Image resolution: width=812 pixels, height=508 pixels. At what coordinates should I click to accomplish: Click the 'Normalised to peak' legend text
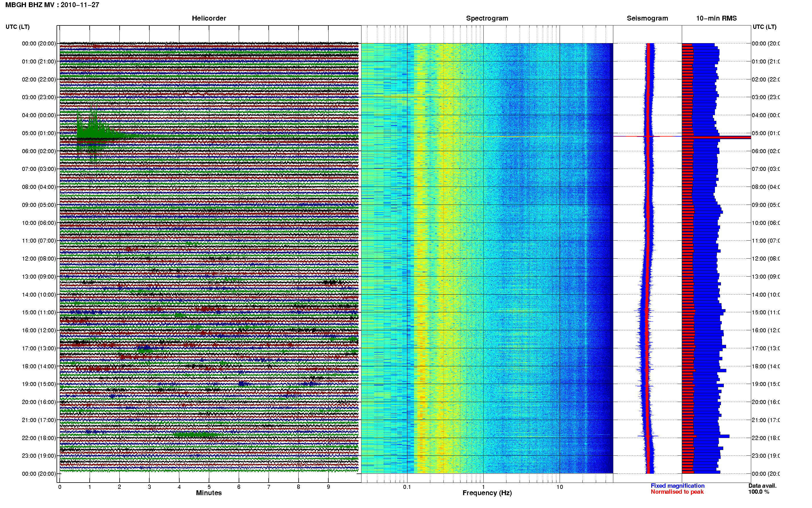point(677,492)
